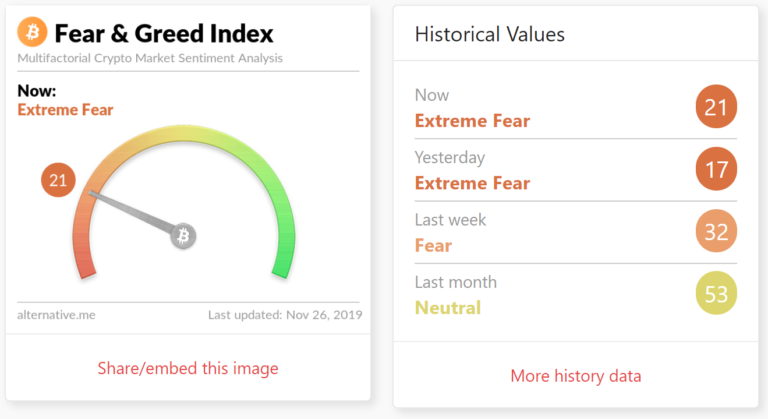This screenshot has height=419, width=768.
Task: Click the 21 badge beside the gauge
Action: click(58, 180)
